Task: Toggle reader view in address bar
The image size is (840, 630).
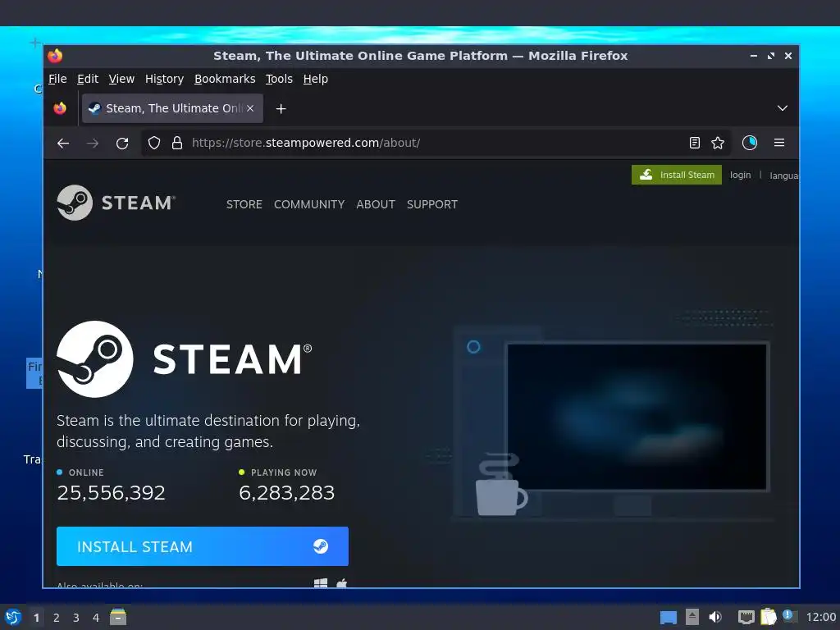Action: click(694, 143)
